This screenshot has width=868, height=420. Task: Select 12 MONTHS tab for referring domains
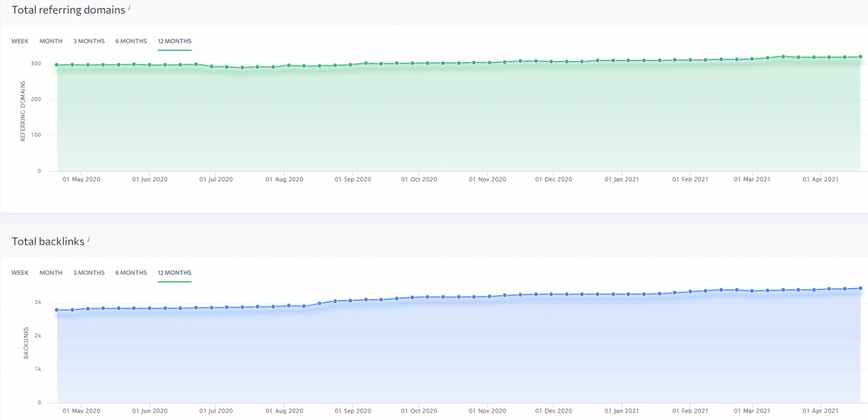[175, 41]
